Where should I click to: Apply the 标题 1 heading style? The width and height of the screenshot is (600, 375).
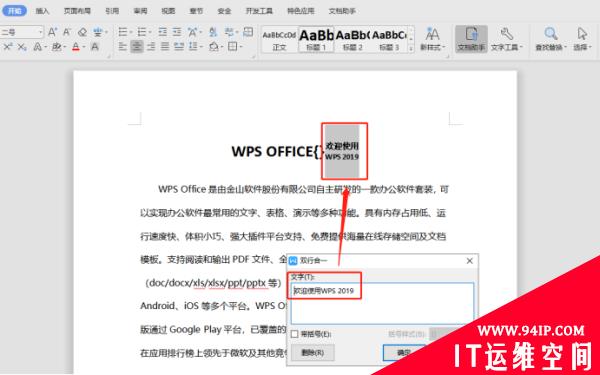tap(316, 39)
